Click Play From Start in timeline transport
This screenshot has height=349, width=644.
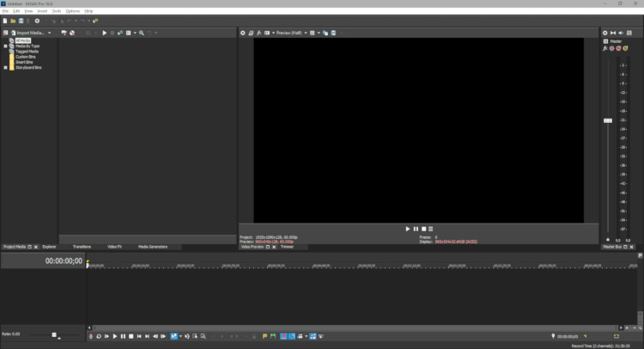click(106, 336)
